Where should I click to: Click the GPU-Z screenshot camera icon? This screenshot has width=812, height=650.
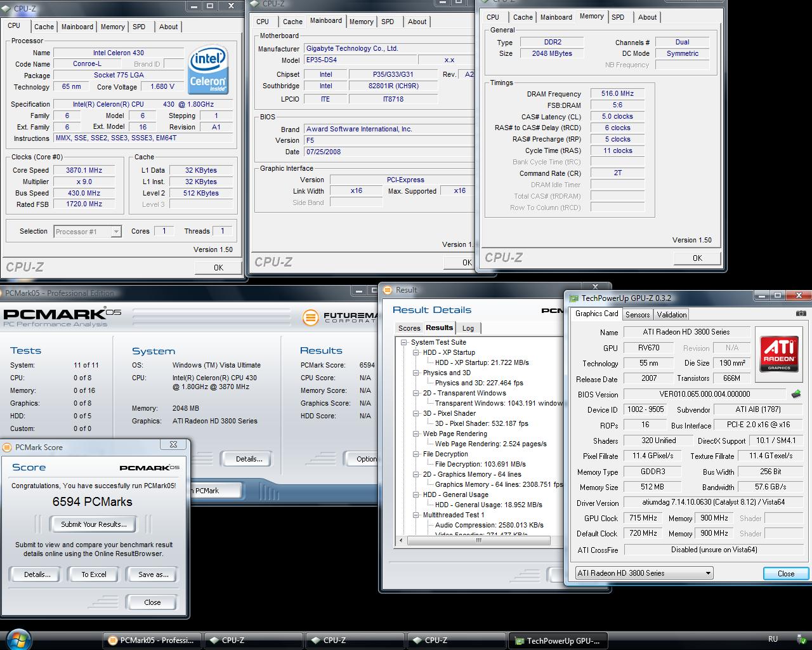[801, 314]
